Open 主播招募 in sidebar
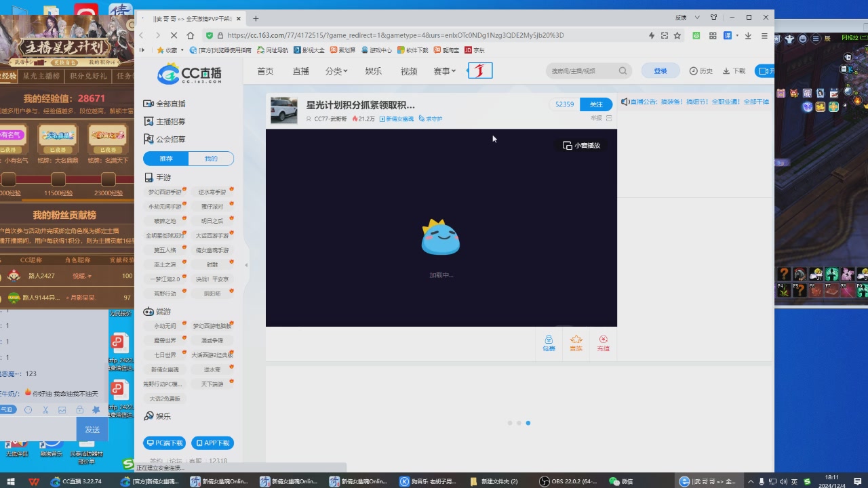The image size is (868, 488). pos(165,121)
